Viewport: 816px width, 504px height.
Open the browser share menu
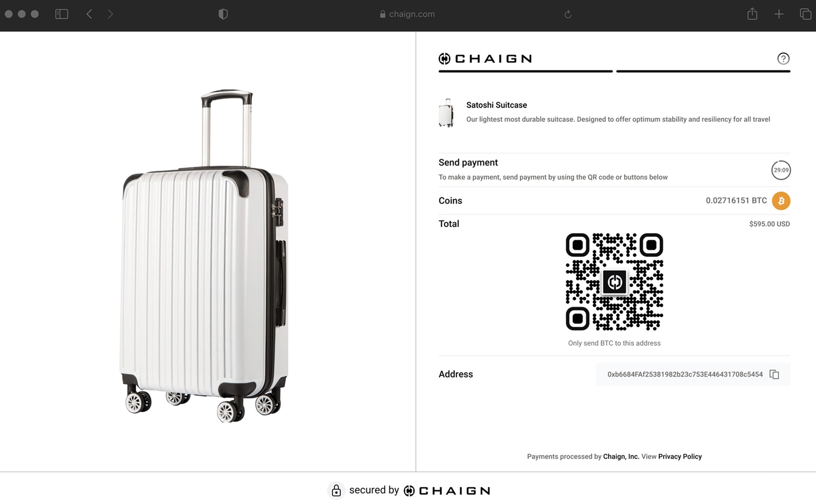click(752, 14)
